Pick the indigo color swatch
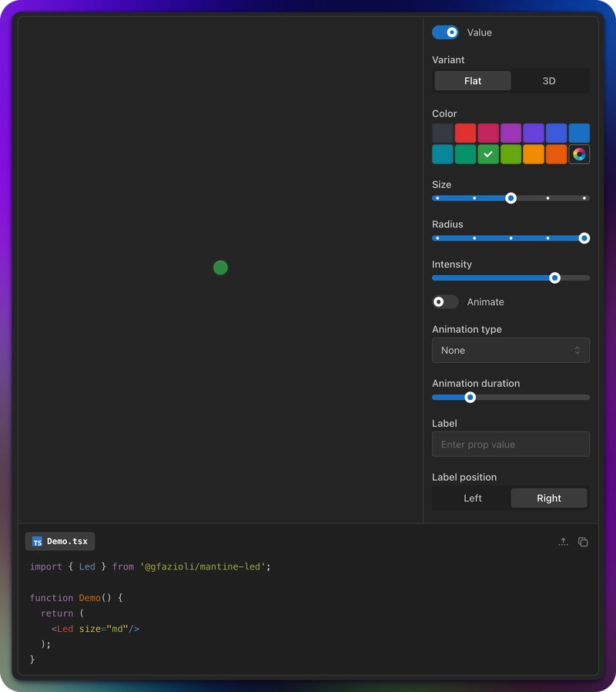 coord(557,133)
